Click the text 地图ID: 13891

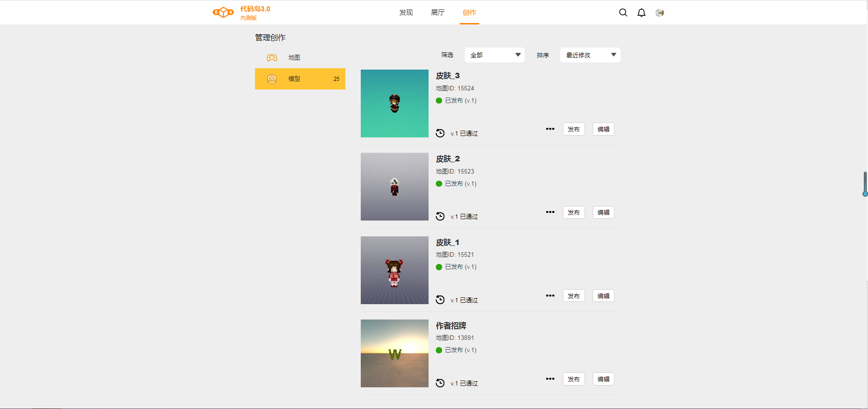point(455,338)
